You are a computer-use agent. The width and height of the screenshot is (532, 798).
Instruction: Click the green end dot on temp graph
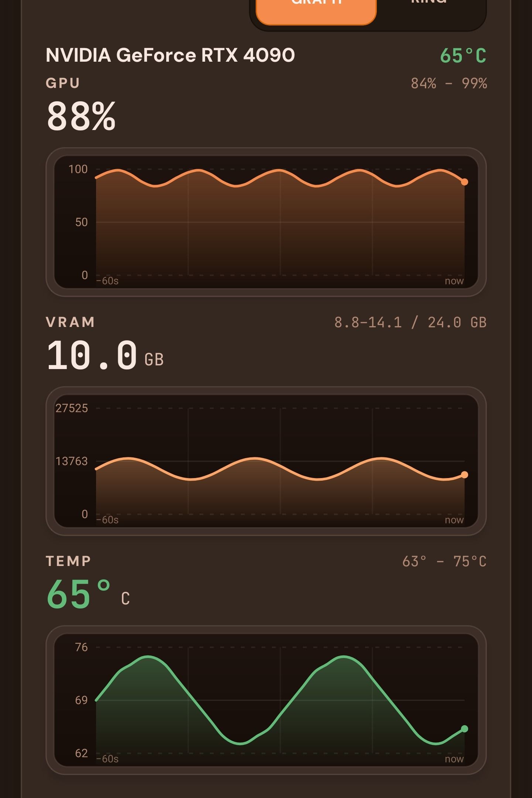click(x=464, y=729)
